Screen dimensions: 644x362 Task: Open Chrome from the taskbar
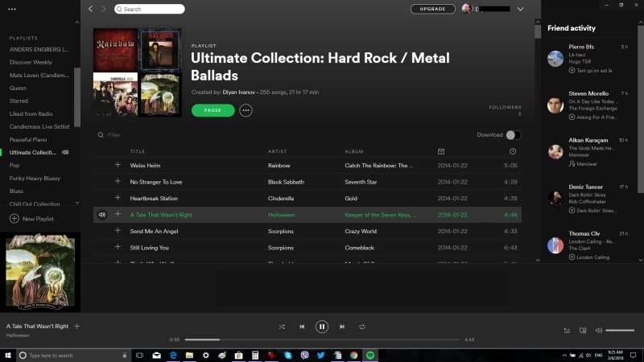(353, 355)
